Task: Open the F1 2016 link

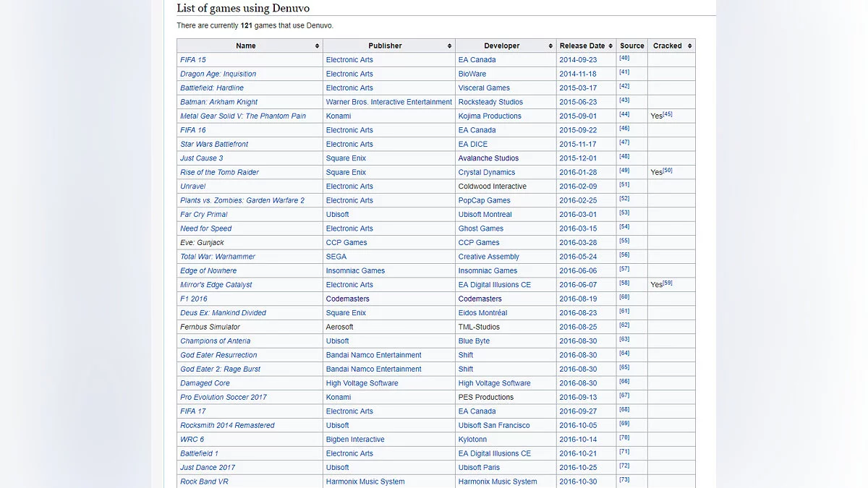Action: pyautogui.click(x=194, y=299)
